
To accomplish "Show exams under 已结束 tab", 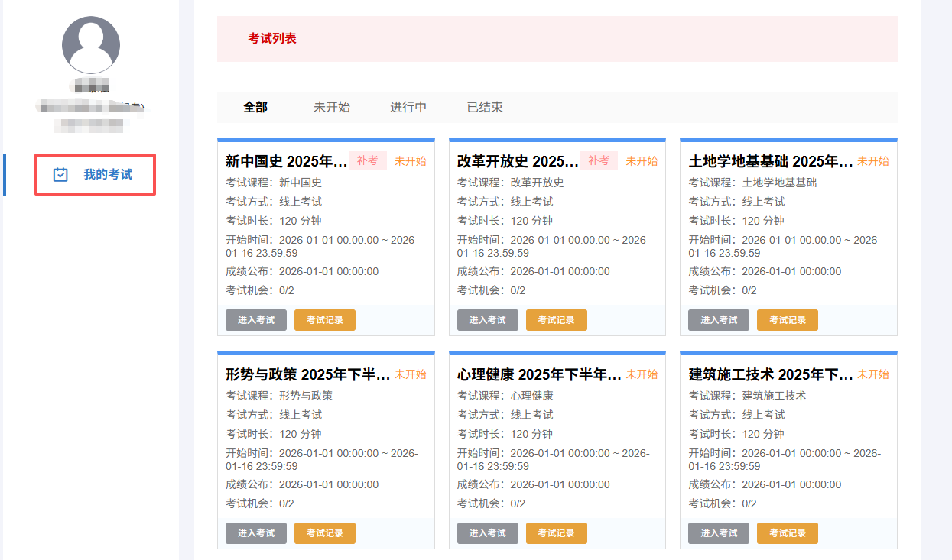I will point(485,108).
